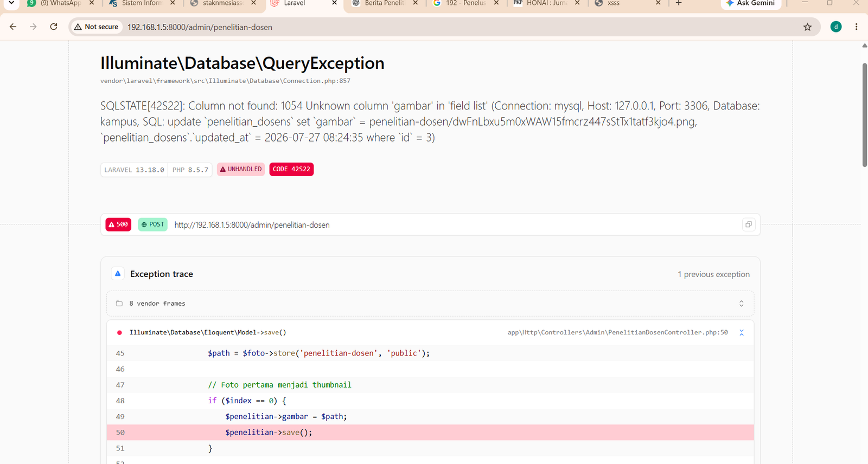Click the Exception trace heading
This screenshot has height=464, width=868.
tap(162, 274)
